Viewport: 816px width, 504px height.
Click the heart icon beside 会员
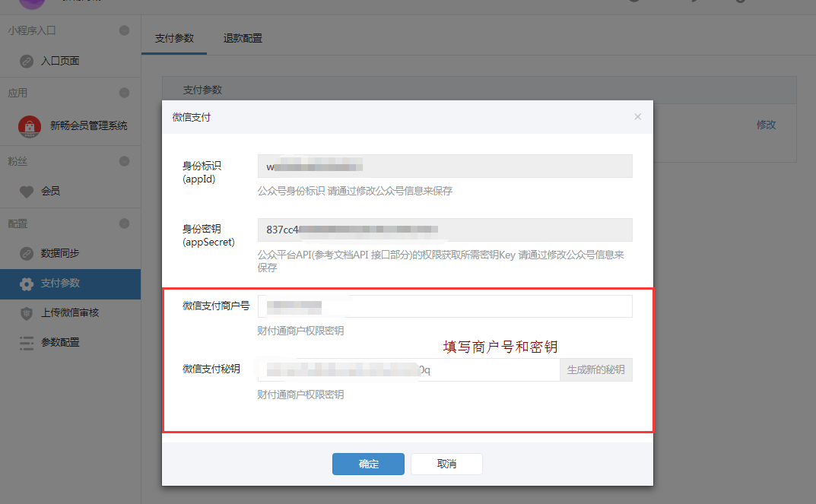click(x=27, y=192)
